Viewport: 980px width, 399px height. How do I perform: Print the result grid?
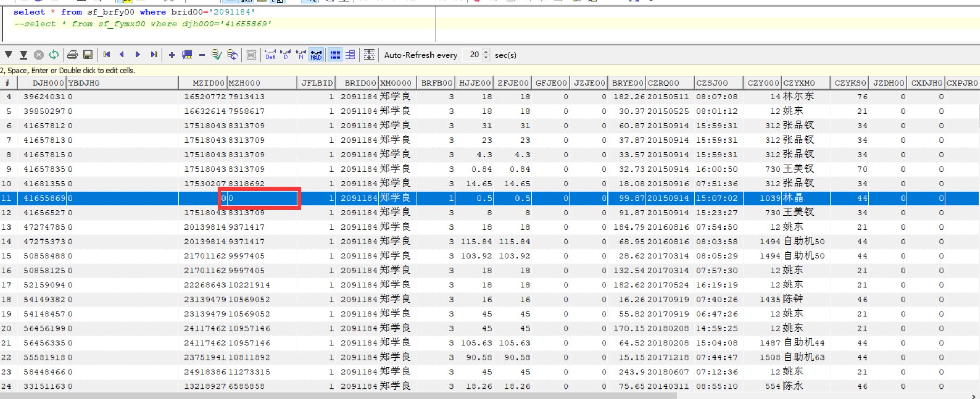pyautogui.click(x=73, y=55)
